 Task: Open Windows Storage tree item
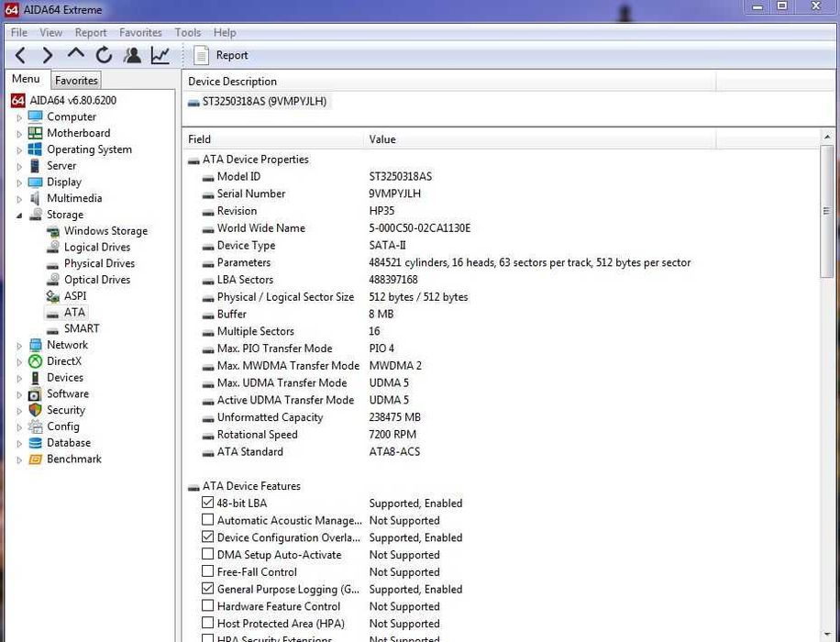coord(105,231)
